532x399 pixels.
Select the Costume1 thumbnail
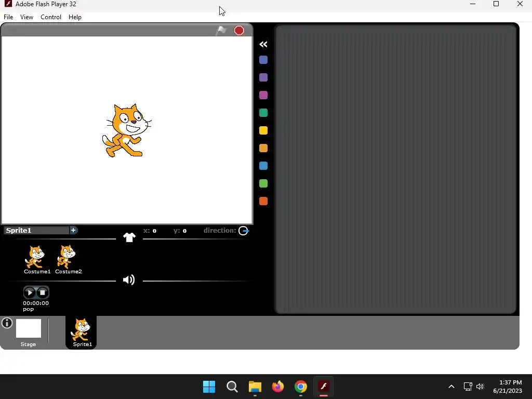pyautogui.click(x=37, y=260)
